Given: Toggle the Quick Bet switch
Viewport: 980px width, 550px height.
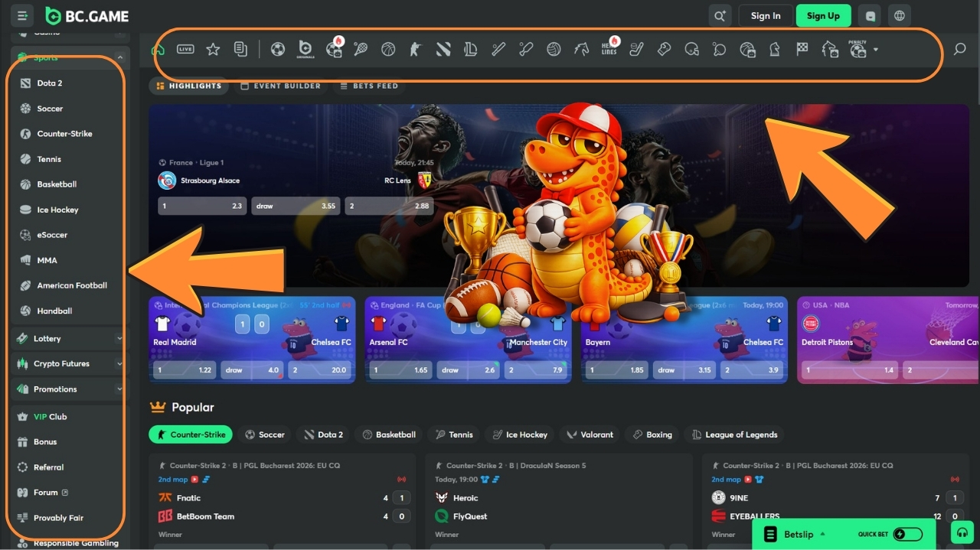Looking at the screenshot, I should 907,534.
